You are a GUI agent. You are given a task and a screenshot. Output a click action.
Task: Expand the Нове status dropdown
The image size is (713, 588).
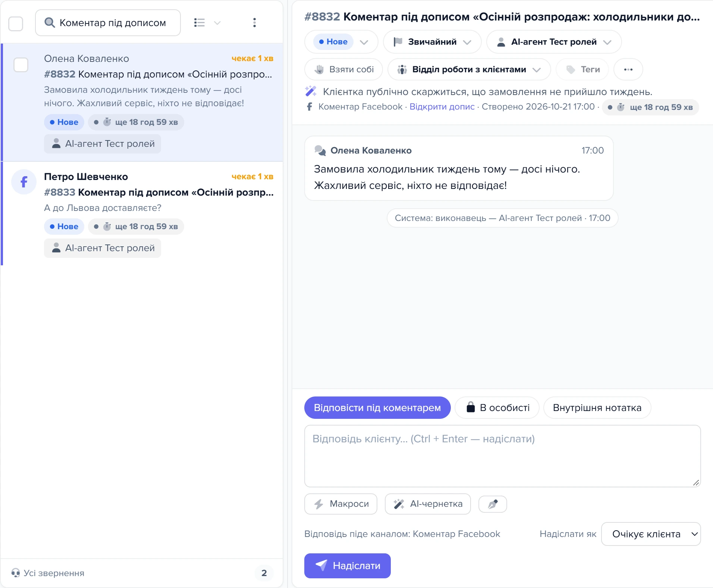pos(341,42)
